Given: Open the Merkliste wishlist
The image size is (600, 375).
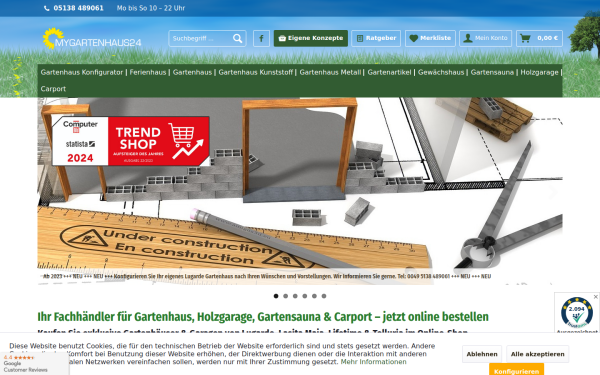Looking at the screenshot, I should pos(430,38).
